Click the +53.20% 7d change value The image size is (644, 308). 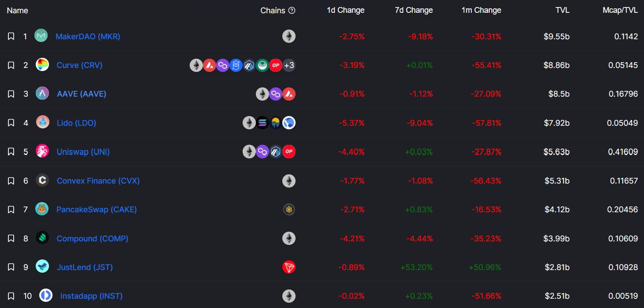tap(416, 267)
